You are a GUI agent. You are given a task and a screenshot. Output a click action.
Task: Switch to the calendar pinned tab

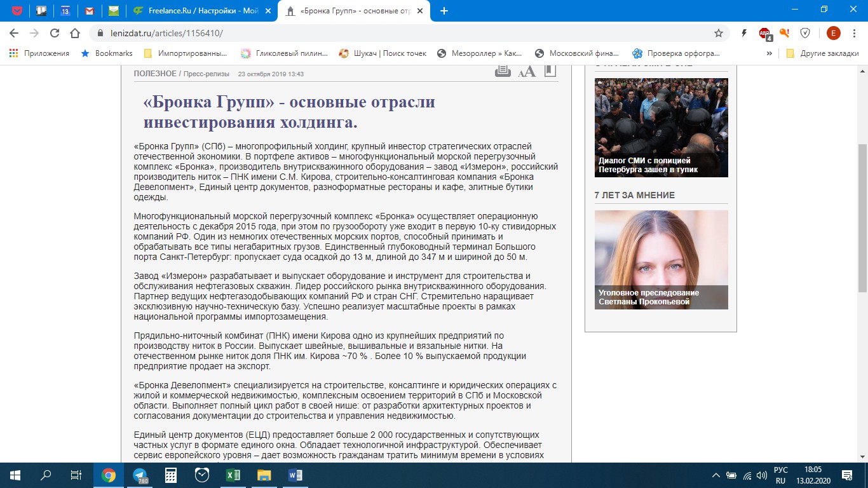(x=65, y=11)
